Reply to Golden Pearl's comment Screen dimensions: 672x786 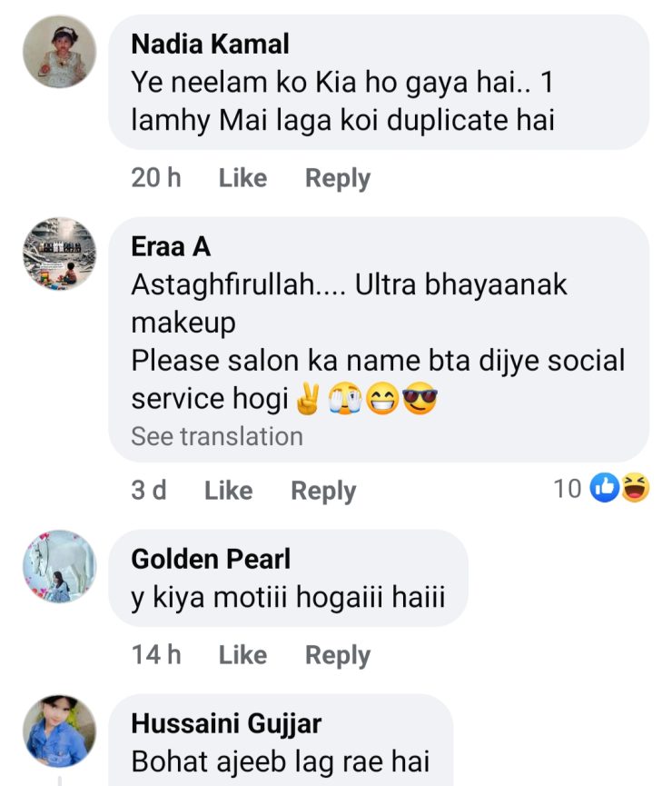(337, 654)
